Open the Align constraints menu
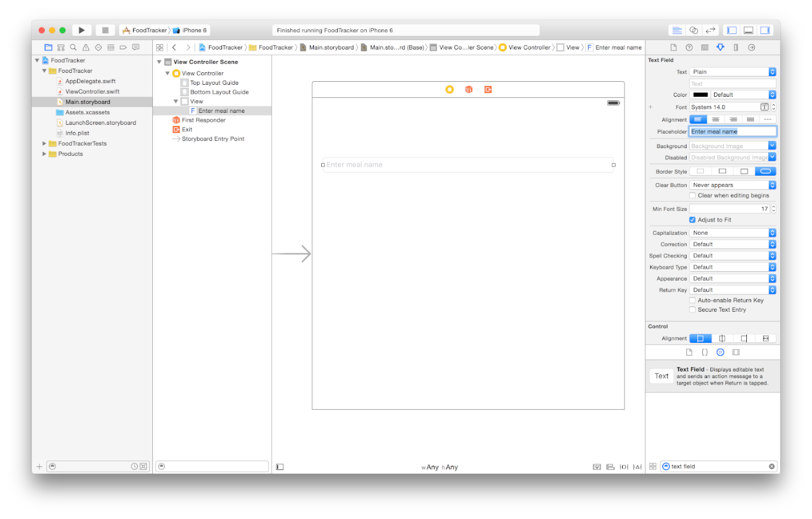This screenshot has width=812, height=519. pyautogui.click(x=610, y=467)
